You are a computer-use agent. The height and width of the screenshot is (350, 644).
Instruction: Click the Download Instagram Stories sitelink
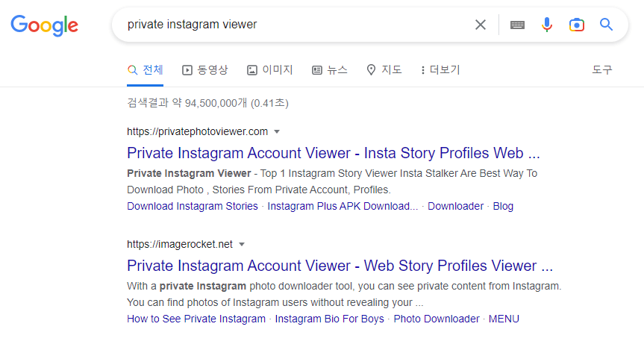tap(193, 206)
